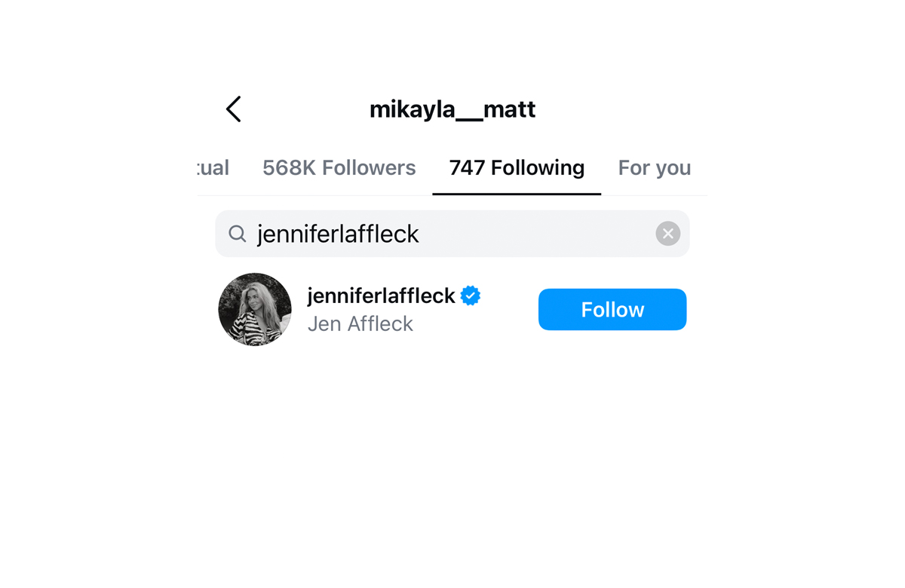The image size is (905, 588).
Task: Click the Jen Affleck display name
Action: tap(360, 323)
